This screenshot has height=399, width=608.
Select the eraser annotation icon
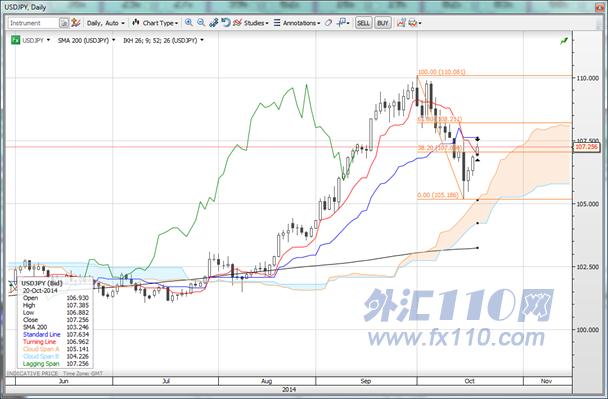pyautogui.click(x=329, y=23)
